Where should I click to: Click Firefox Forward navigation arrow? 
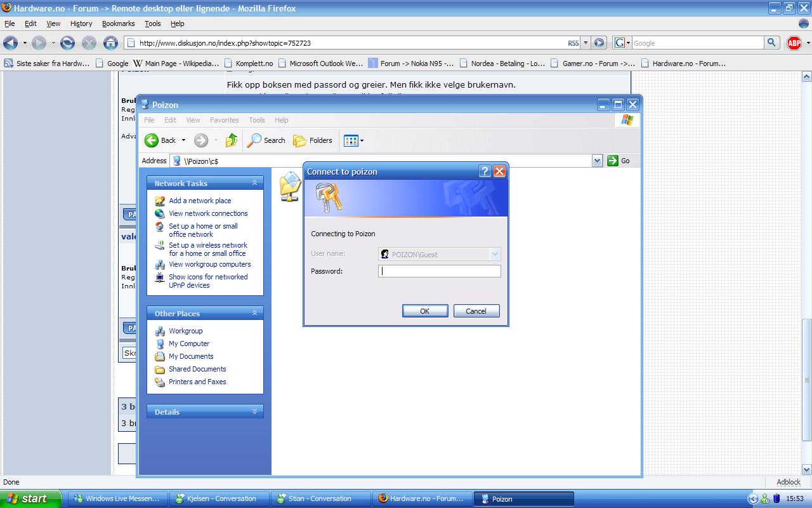pos(39,43)
